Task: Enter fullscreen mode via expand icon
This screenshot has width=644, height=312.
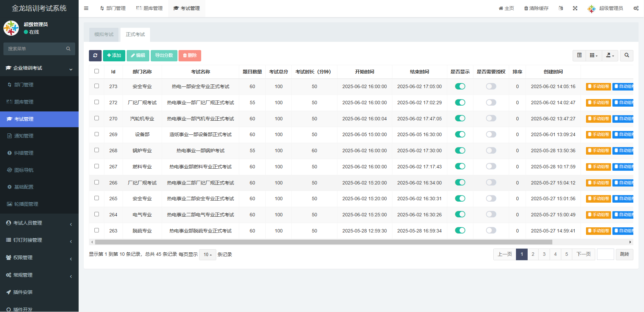Action: coord(575,8)
